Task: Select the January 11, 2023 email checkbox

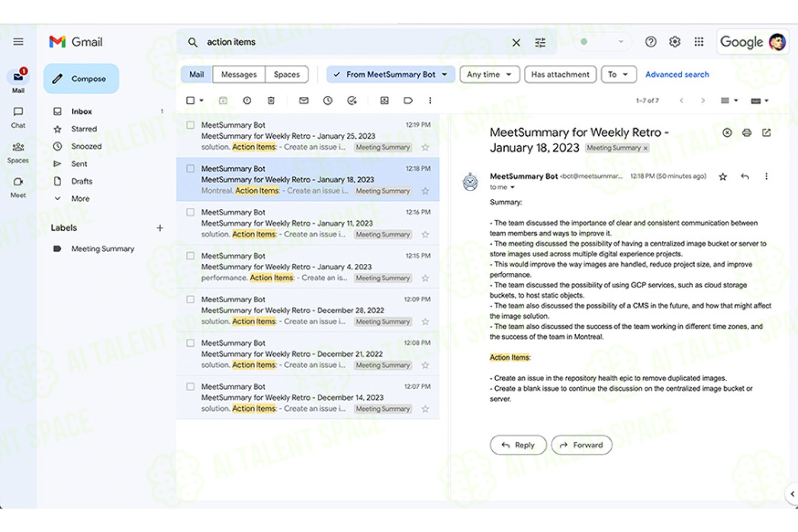Action: (x=190, y=212)
